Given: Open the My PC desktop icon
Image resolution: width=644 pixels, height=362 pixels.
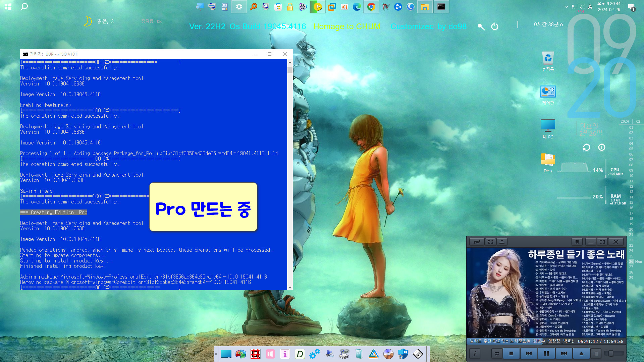Looking at the screenshot, I should click(x=548, y=129).
